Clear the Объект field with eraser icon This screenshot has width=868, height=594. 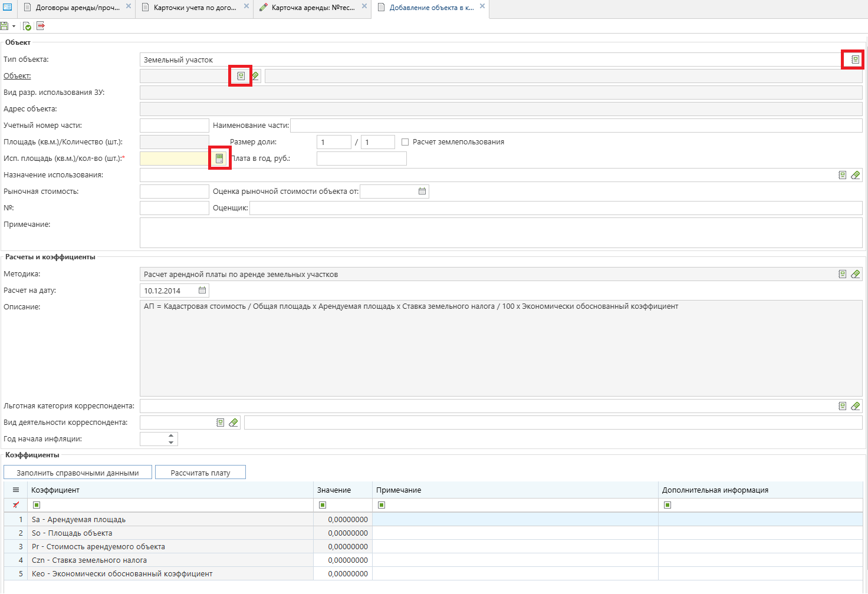255,76
